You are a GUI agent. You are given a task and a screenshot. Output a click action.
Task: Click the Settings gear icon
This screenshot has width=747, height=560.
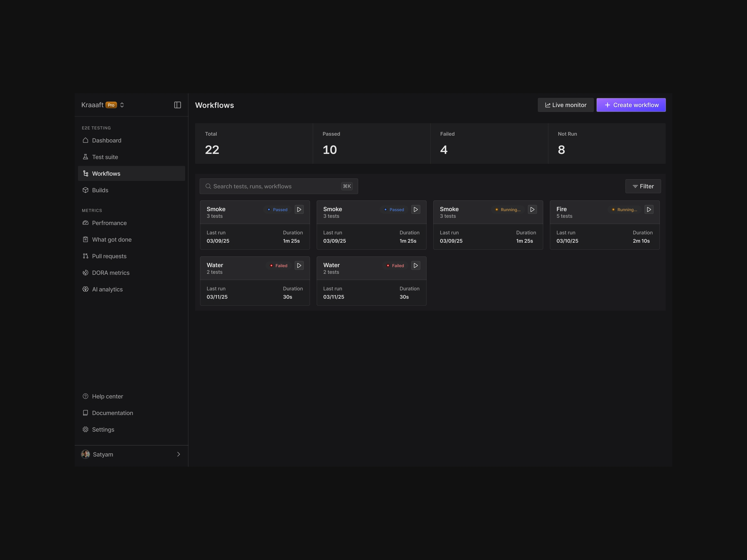pyautogui.click(x=85, y=429)
